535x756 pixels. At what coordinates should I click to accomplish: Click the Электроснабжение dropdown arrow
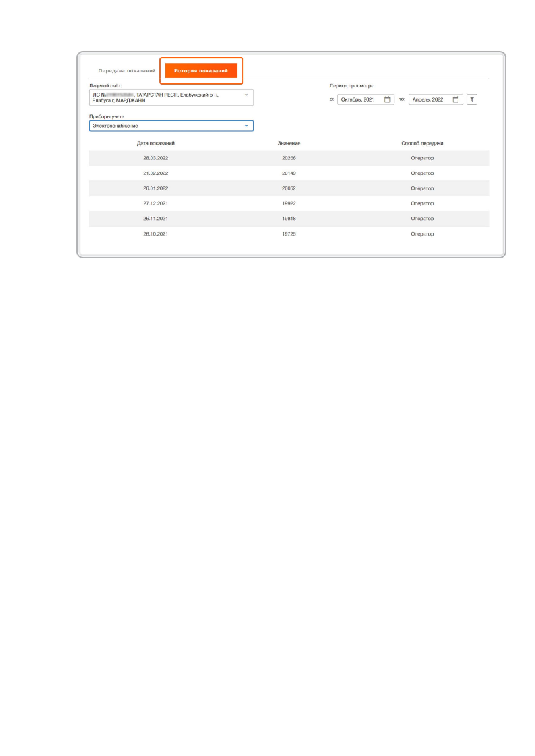[x=246, y=126]
